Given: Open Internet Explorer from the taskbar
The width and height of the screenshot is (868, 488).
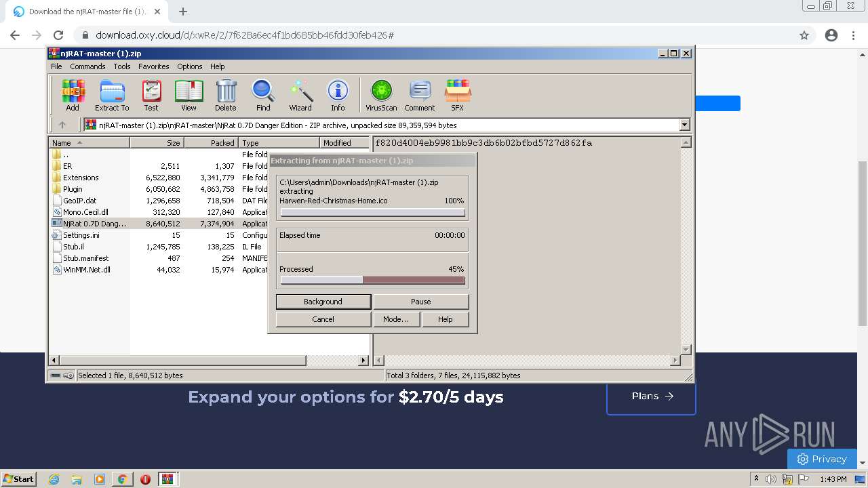Looking at the screenshot, I should click(x=54, y=479).
